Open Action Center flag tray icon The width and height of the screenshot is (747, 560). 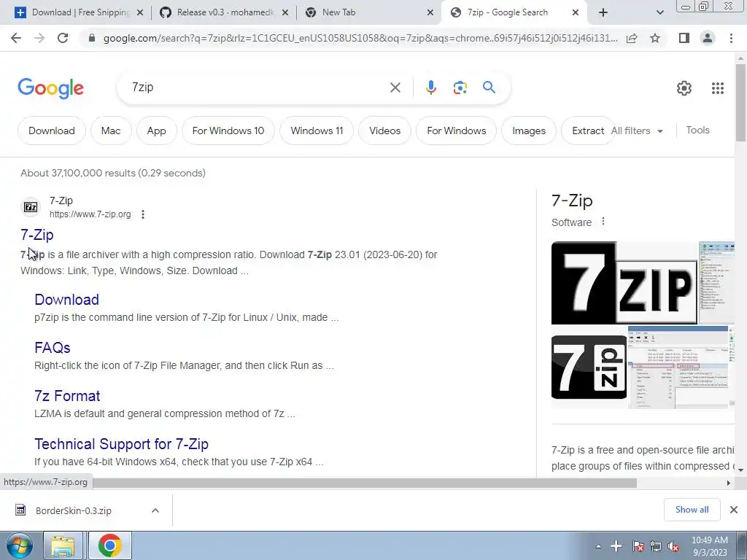tap(638, 547)
